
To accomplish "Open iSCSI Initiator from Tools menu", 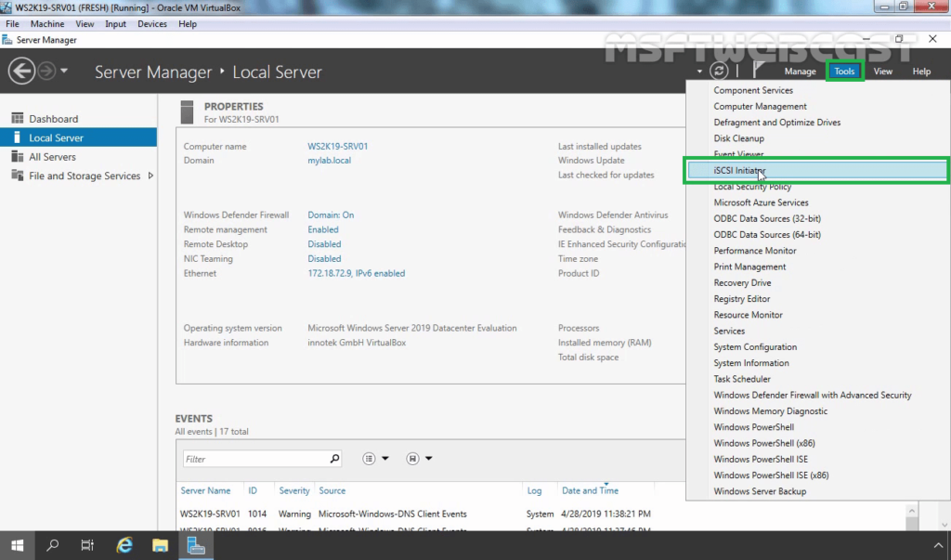I will point(817,171).
